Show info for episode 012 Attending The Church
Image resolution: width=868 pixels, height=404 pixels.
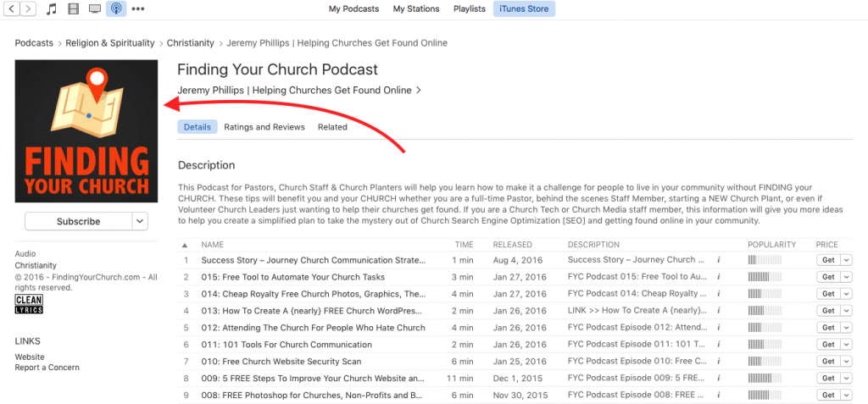(719, 328)
